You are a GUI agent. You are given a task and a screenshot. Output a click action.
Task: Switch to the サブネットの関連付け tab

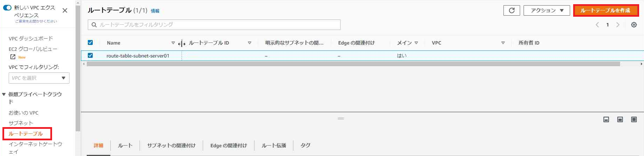pos(172,146)
